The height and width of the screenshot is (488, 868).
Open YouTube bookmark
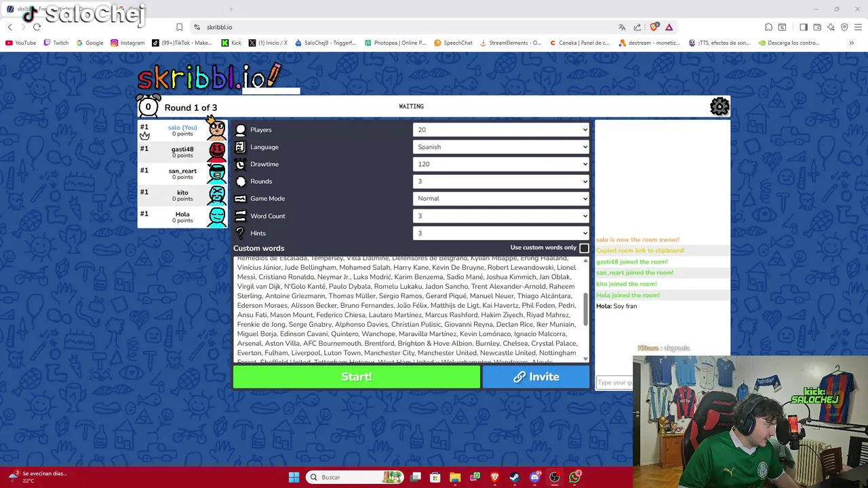coord(20,43)
